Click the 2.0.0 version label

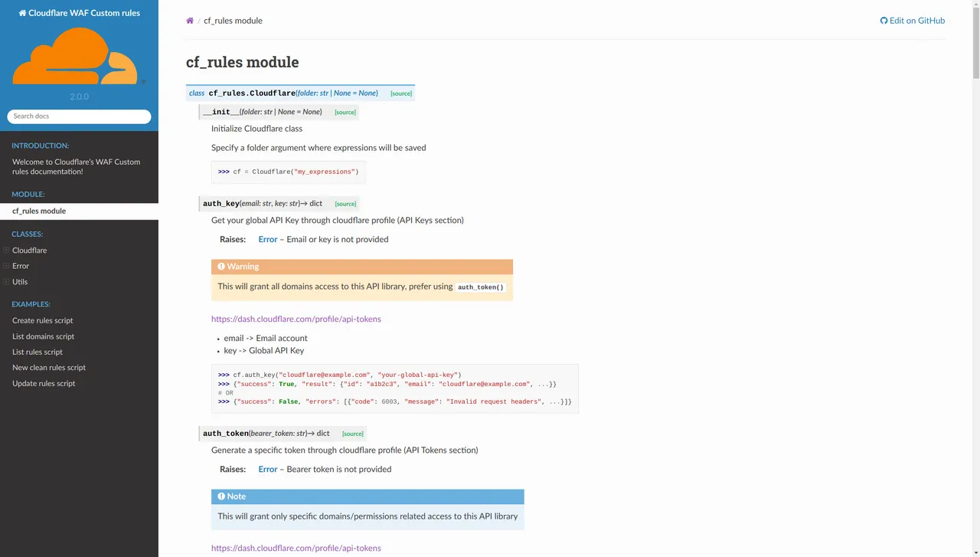(x=79, y=97)
